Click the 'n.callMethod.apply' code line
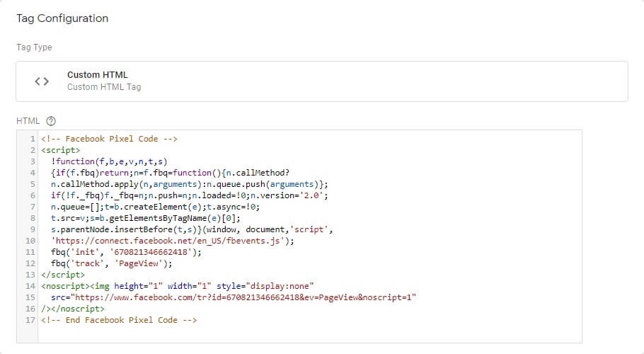The width and height of the screenshot is (644, 354). click(x=190, y=184)
